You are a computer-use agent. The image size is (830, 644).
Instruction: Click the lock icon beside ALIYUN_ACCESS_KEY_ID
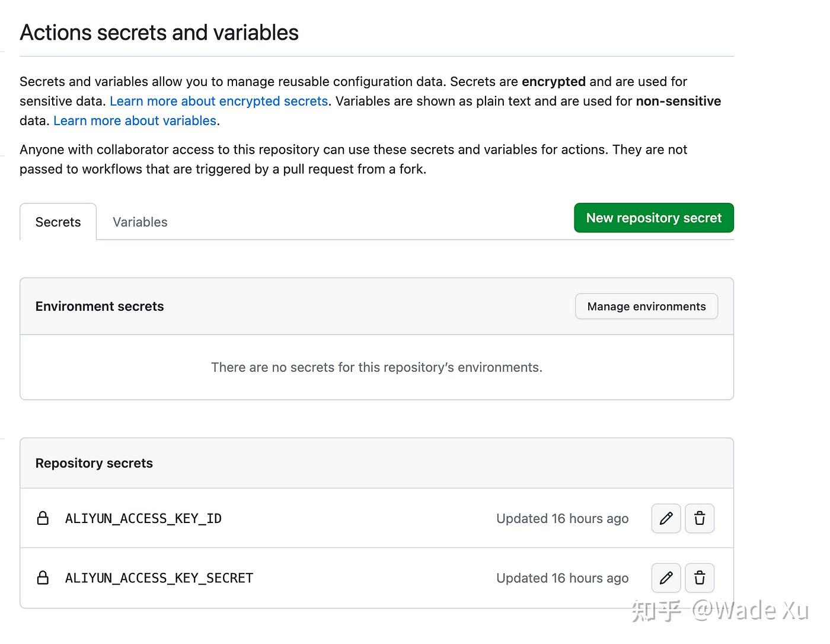(43, 518)
